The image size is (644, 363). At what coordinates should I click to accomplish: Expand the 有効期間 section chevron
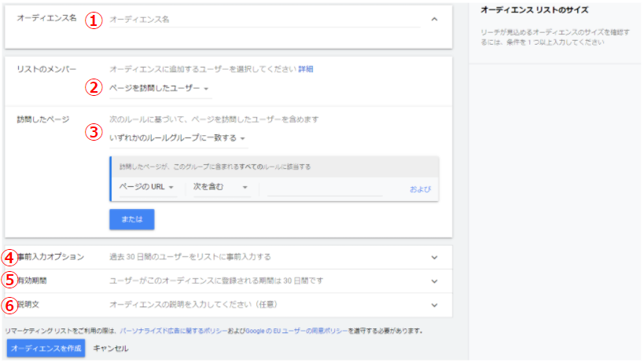pyautogui.click(x=434, y=280)
